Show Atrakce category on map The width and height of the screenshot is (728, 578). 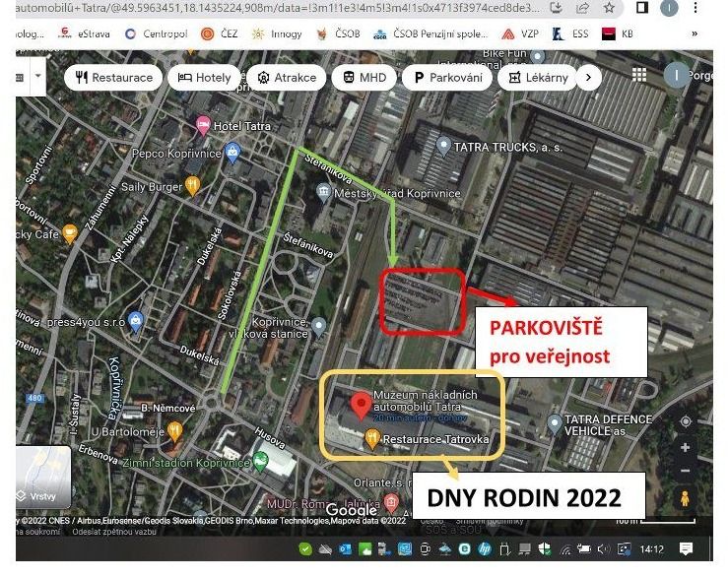287,78
